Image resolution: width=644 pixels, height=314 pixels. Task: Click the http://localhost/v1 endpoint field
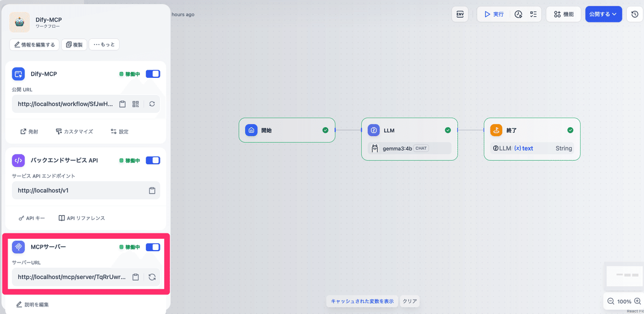pos(86,191)
